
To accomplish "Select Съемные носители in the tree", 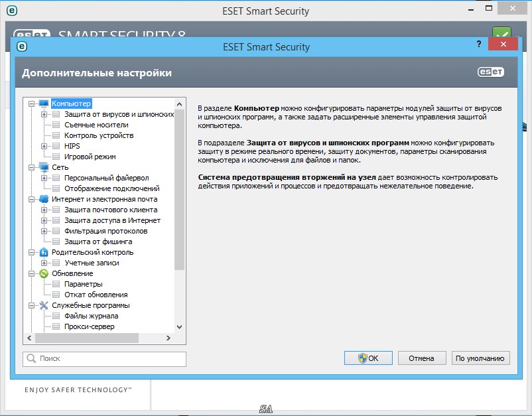I will (96, 125).
